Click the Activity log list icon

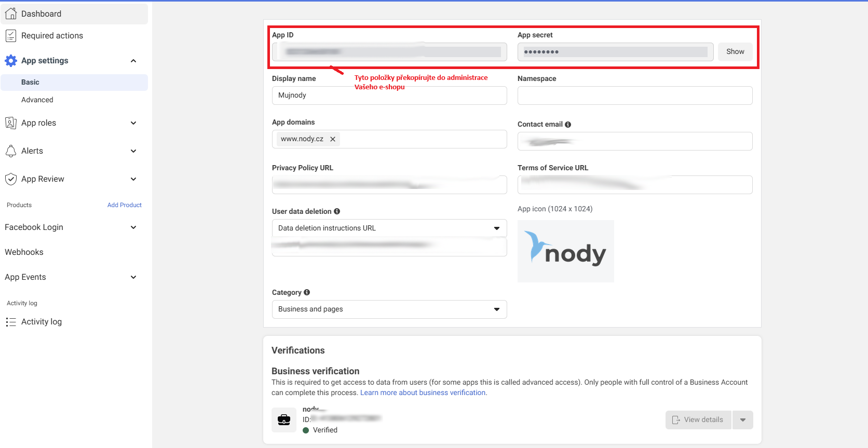click(11, 322)
